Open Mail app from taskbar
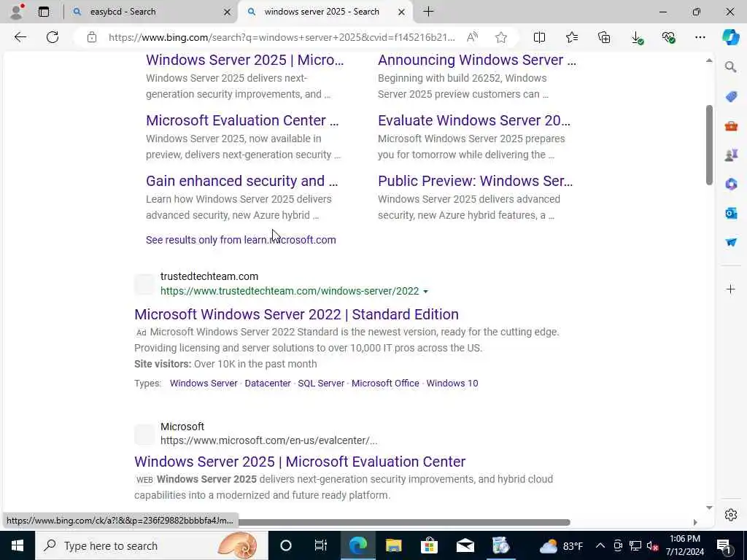Screen dimensions: 747x560 (465, 545)
